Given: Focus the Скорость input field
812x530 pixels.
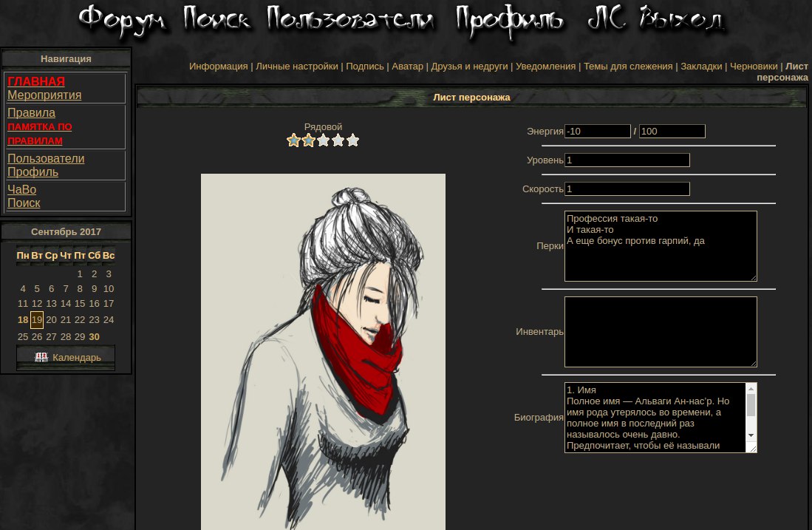Looking at the screenshot, I should click(x=627, y=189).
